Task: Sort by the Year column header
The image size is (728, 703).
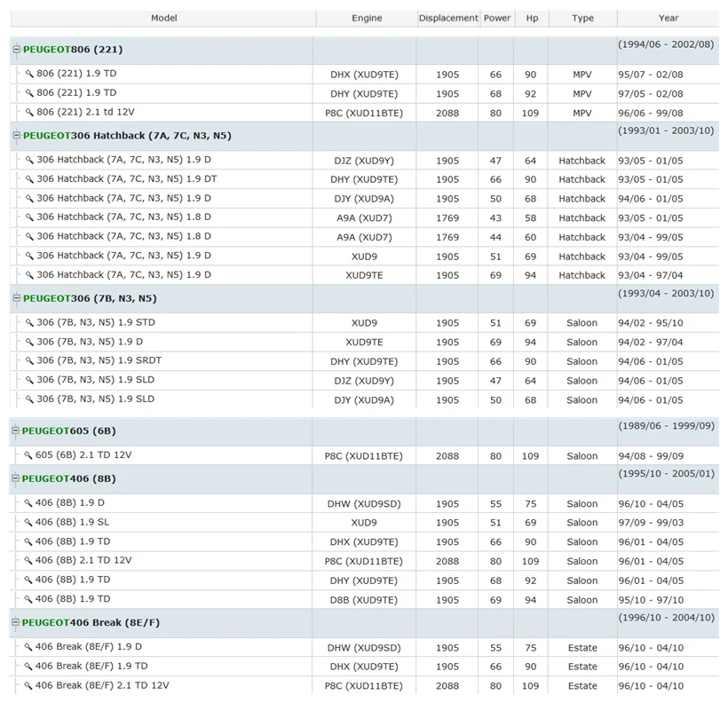Action: tap(669, 18)
